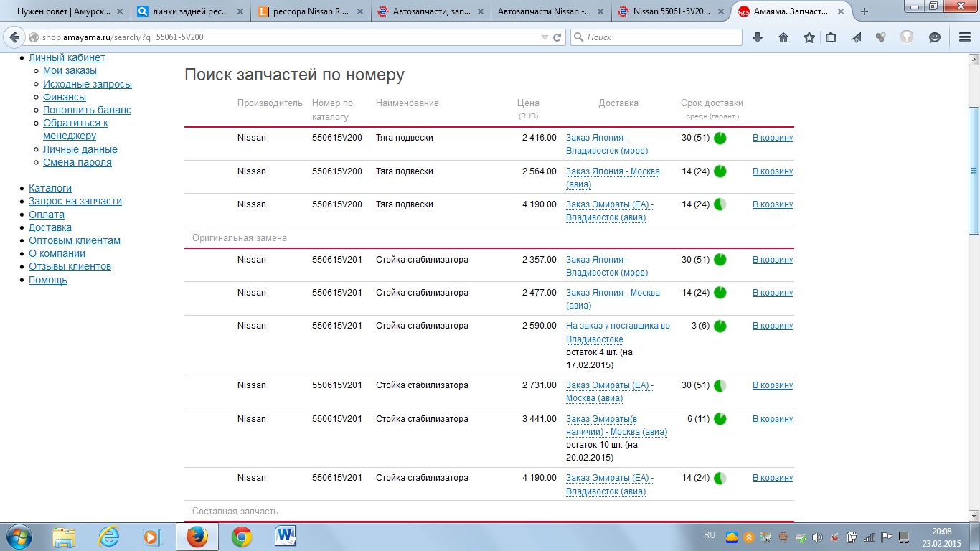This screenshot has height=551, width=980.
Task: Click the taskbar clock showing 20:08
Action: pyautogui.click(x=942, y=531)
